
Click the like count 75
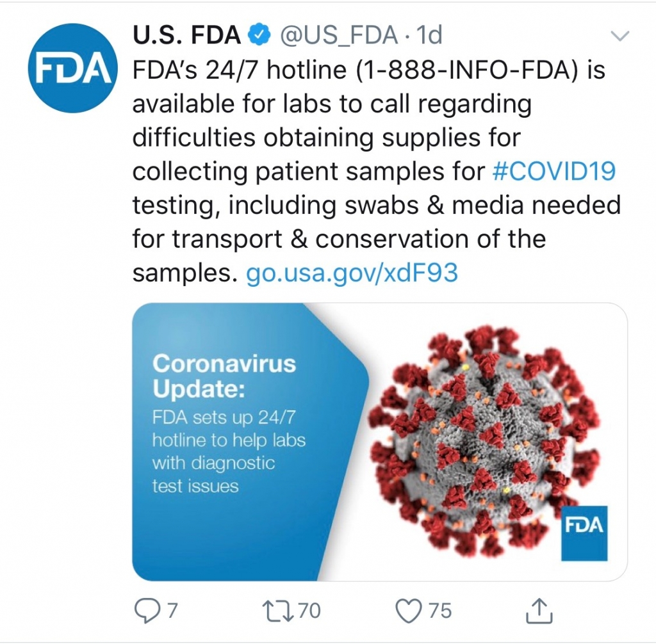[439, 611]
